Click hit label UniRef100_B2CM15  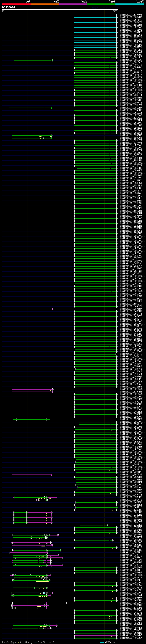point(131,118)
